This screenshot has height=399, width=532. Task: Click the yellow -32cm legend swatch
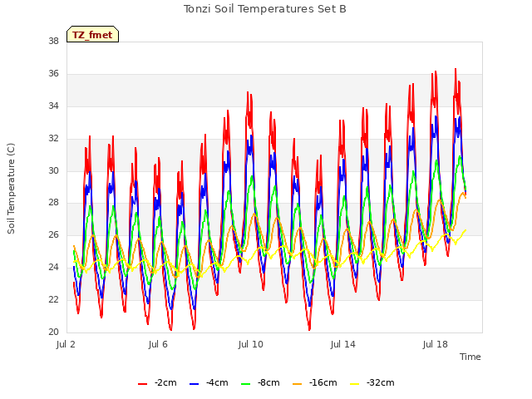pyautogui.click(x=355, y=383)
